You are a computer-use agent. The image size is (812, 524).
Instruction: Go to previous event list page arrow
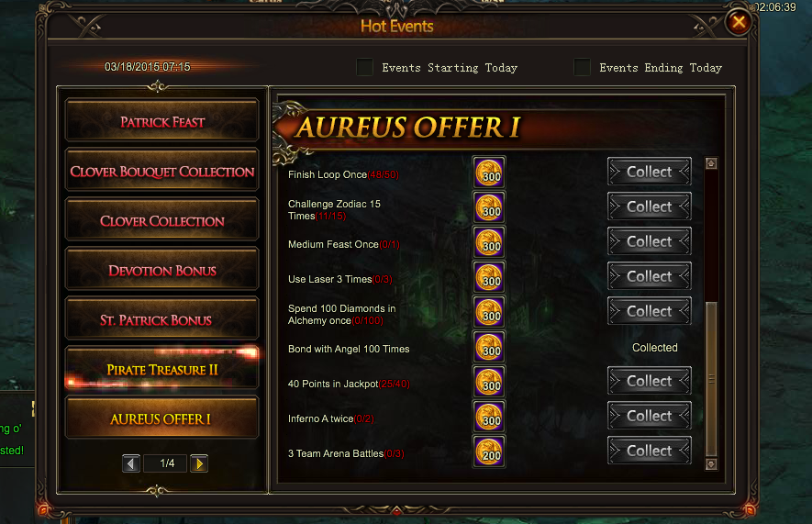[x=131, y=463]
